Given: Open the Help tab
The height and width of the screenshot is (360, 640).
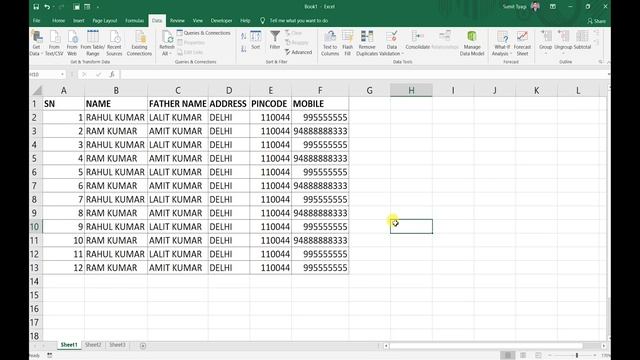Looking at the screenshot, I should pos(245,20).
